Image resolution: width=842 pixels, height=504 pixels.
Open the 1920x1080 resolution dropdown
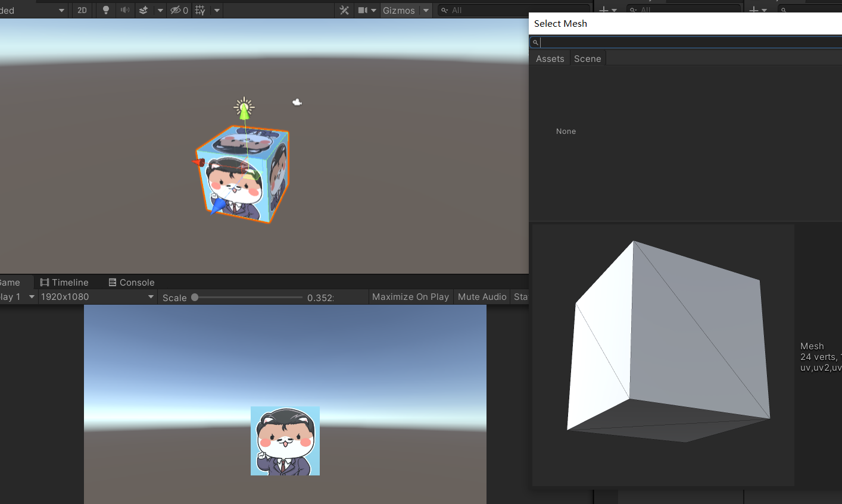click(x=98, y=296)
